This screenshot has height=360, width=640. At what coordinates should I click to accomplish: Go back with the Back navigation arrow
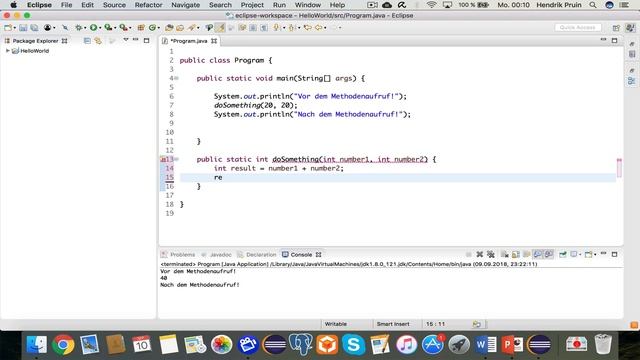(318, 28)
